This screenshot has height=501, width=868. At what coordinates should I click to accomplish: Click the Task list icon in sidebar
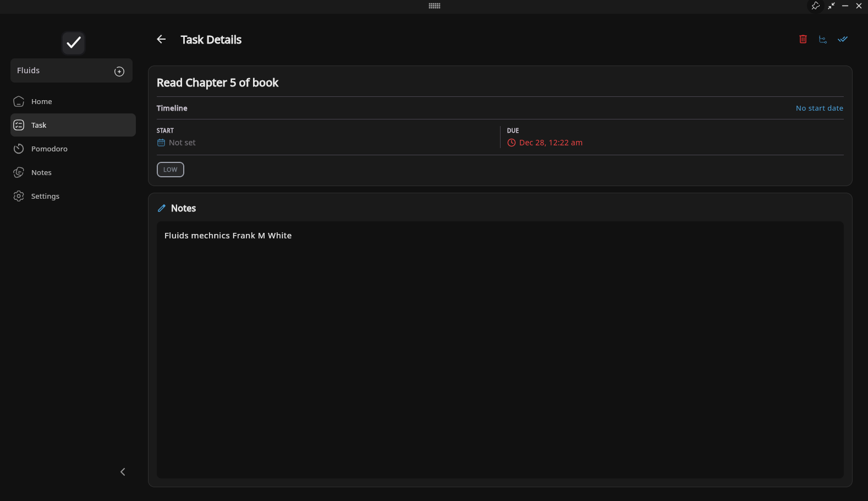click(19, 125)
